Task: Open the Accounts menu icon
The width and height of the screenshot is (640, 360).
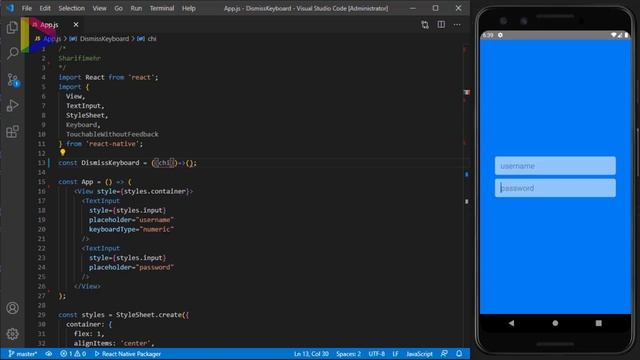Action: (12, 308)
